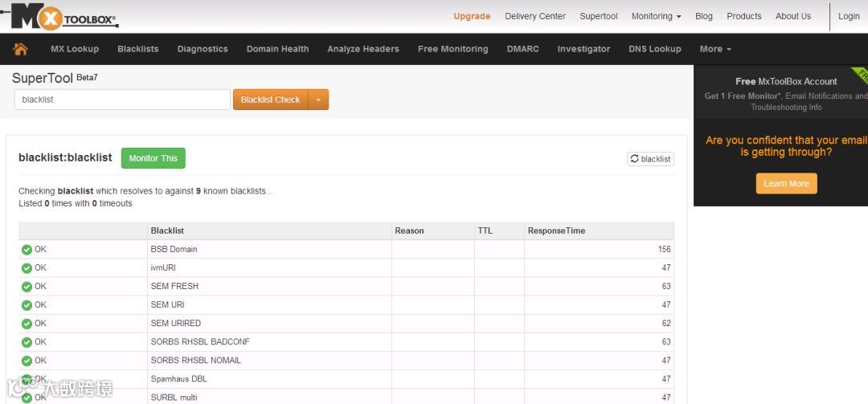Open Blacklists in the navbar

click(x=138, y=49)
